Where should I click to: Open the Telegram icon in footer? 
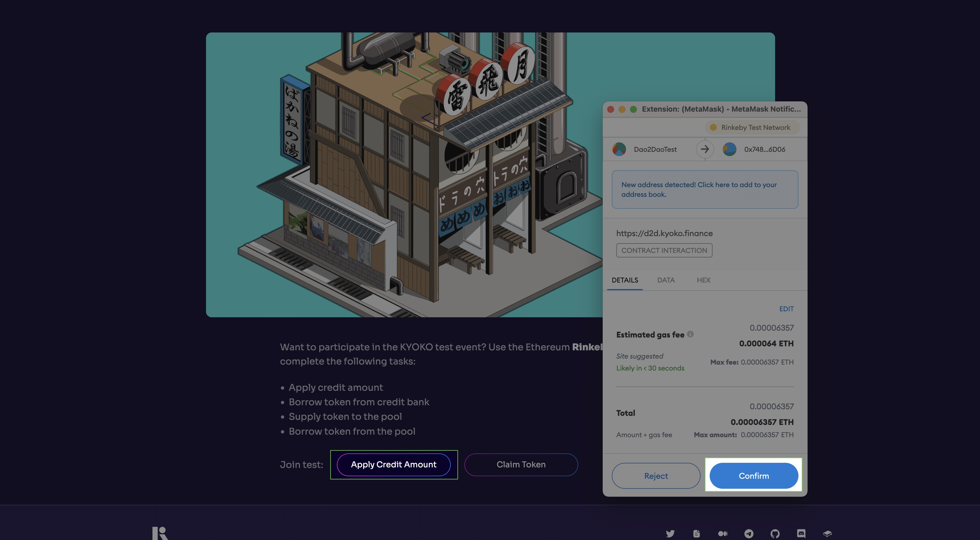point(749,533)
